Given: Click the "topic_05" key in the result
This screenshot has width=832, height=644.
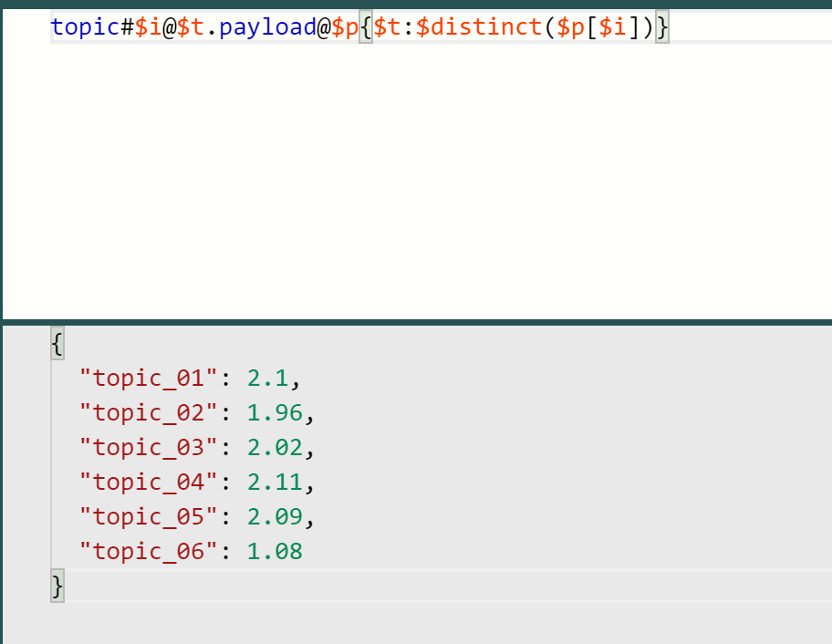Looking at the screenshot, I should pyautogui.click(x=149, y=516).
